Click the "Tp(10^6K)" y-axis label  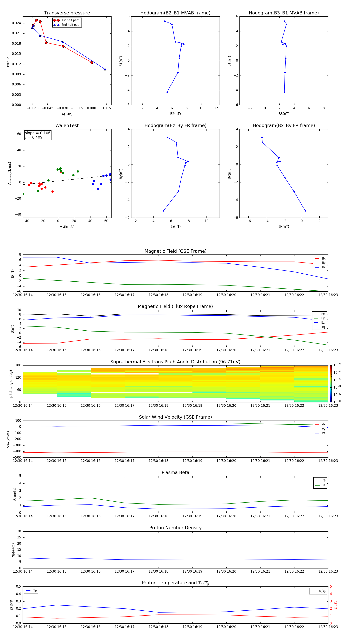[11, 605]
